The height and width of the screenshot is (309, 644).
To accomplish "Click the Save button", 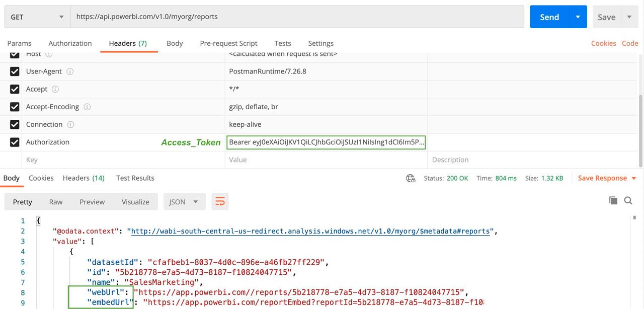I will pyautogui.click(x=606, y=17).
